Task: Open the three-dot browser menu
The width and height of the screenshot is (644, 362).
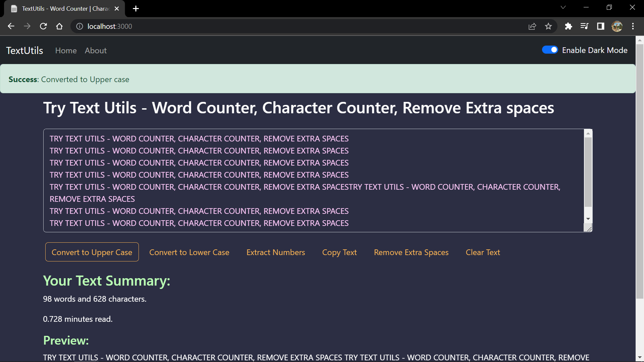Action: 633,26
